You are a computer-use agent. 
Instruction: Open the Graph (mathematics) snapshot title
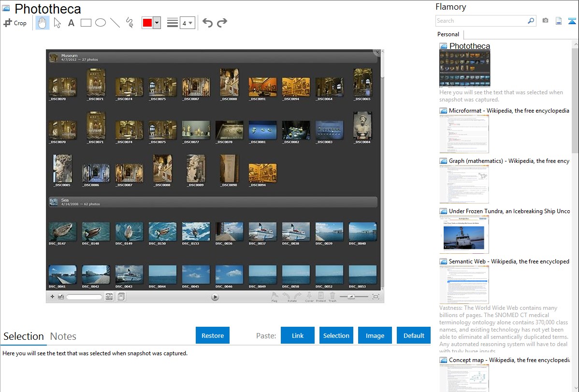[x=509, y=161]
